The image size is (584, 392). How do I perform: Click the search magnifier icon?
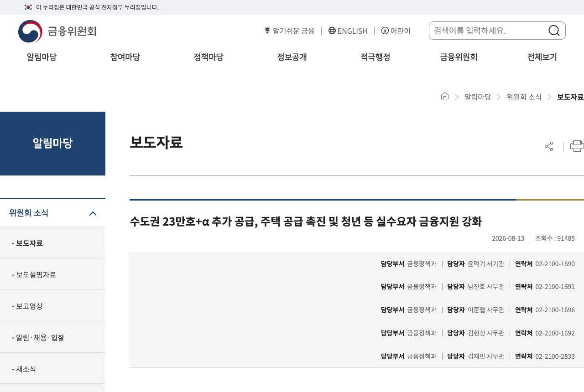tap(554, 31)
